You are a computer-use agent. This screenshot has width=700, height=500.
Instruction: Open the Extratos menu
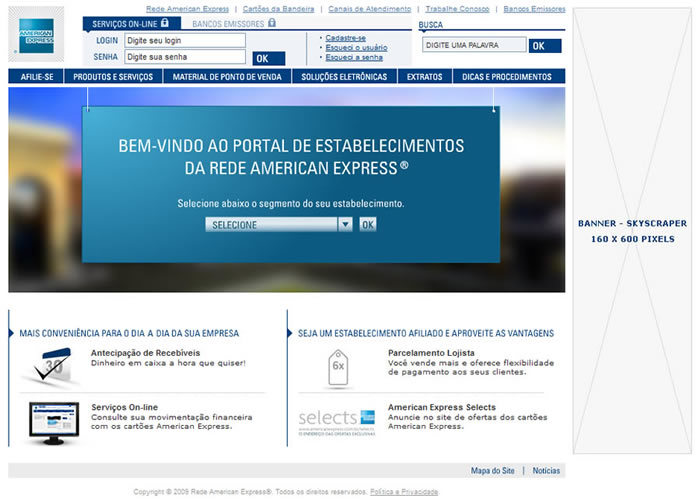(x=425, y=77)
